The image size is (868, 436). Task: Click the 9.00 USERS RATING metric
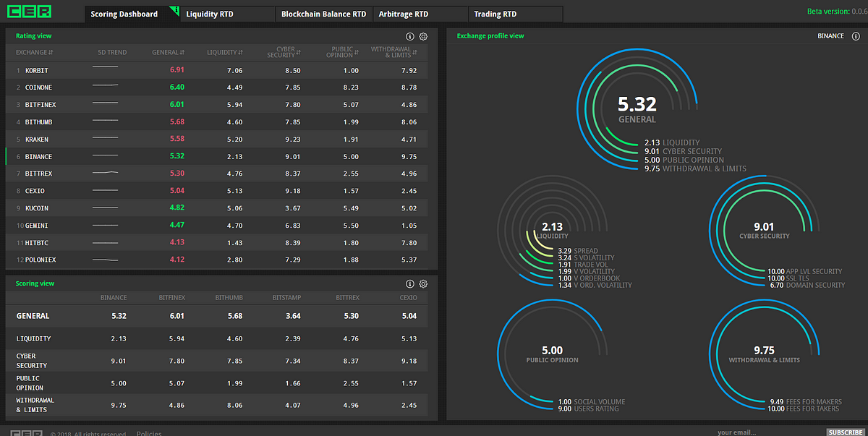pos(587,409)
